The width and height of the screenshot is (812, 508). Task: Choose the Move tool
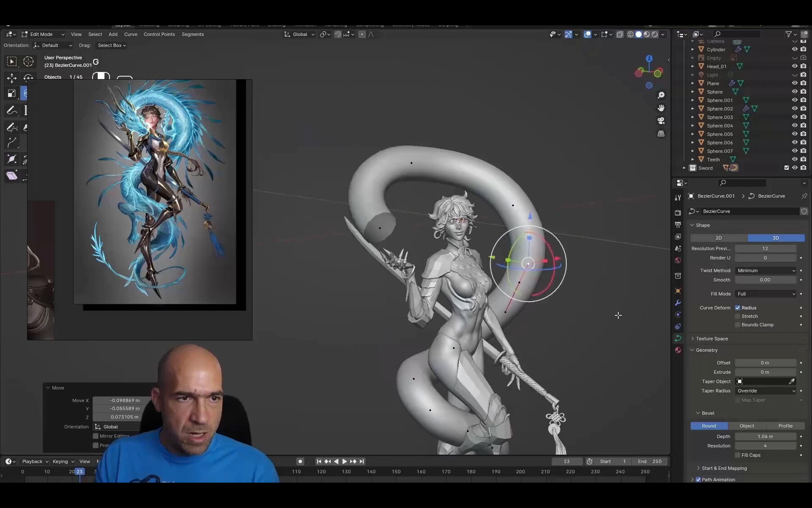coord(12,78)
